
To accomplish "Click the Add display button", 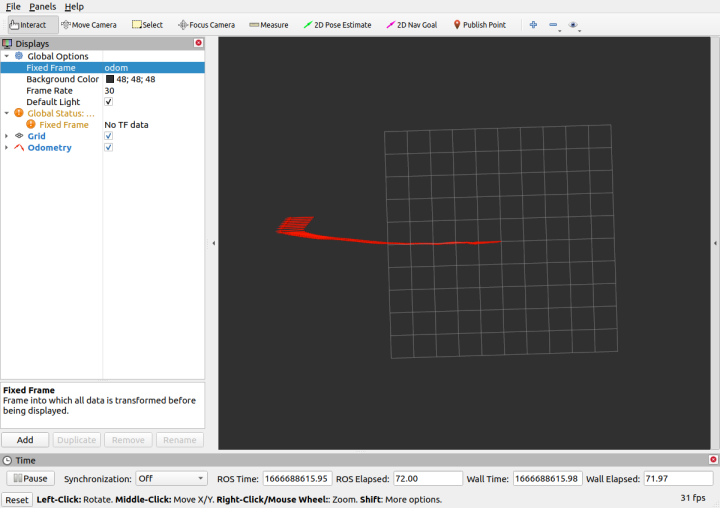I will point(25,440).
